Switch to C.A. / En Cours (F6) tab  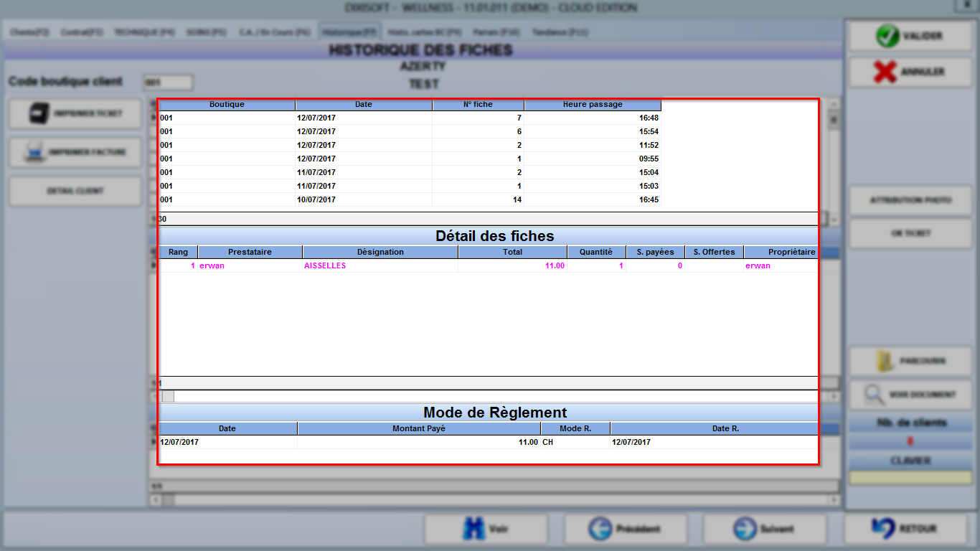click(275, 32)
